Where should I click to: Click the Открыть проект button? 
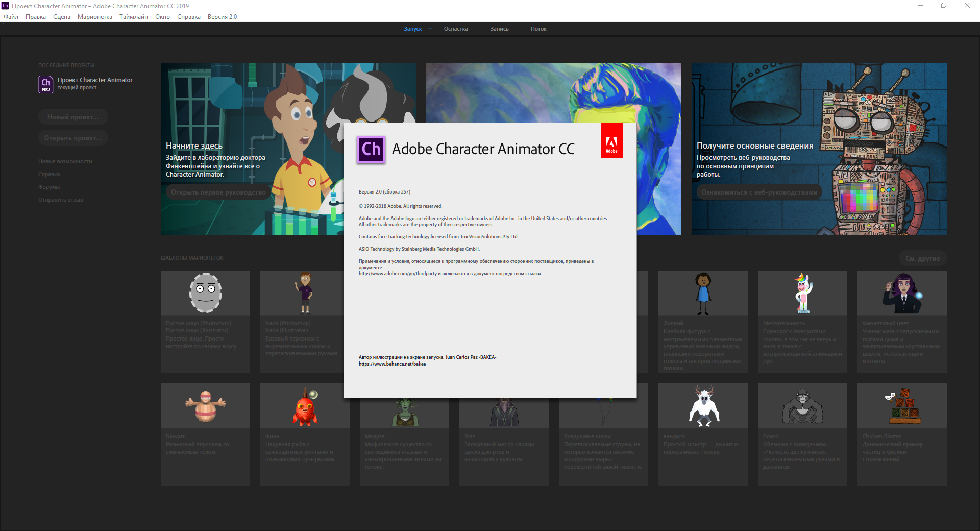click(73, 138)
